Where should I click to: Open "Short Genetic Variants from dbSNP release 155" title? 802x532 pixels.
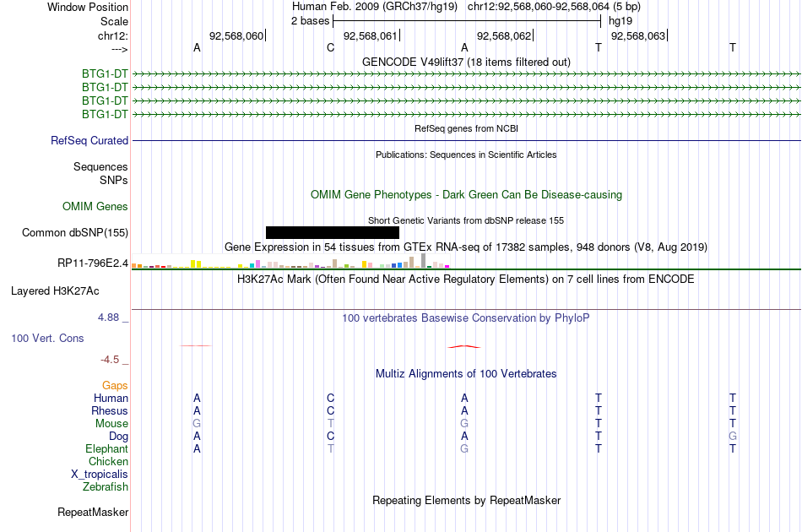[466, 220]
